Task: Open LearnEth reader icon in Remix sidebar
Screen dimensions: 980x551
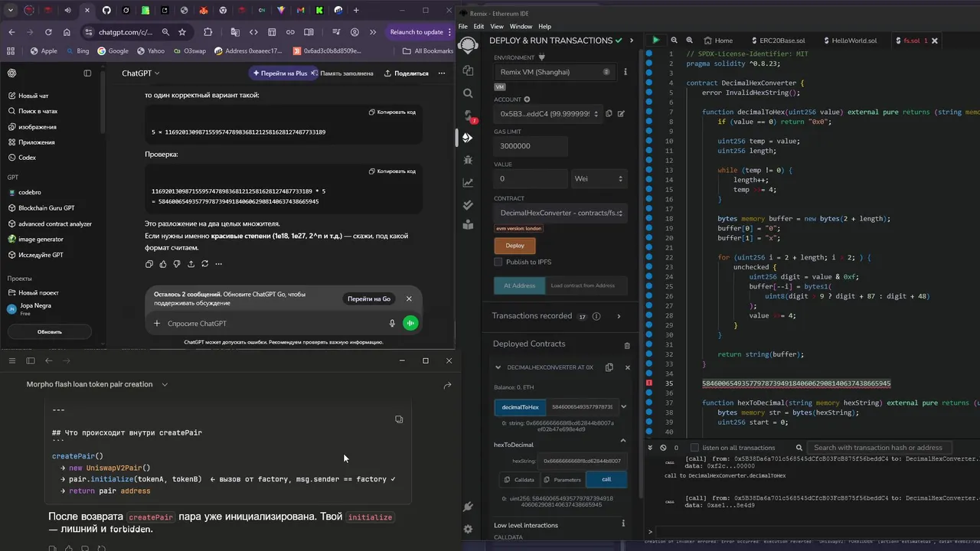Action: point(468,225)
